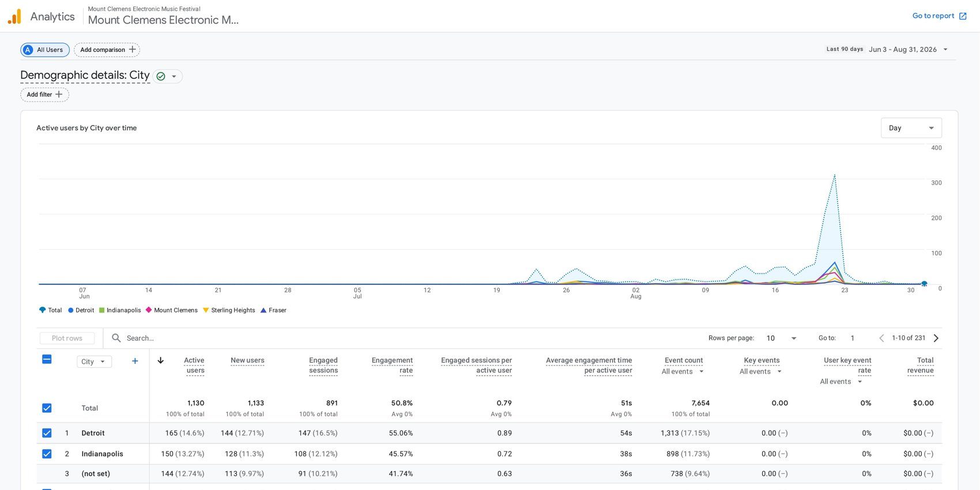The width and height of the screenshot is (980, 490).
Task: Open Key events All events dropdown
Action: 761,372
